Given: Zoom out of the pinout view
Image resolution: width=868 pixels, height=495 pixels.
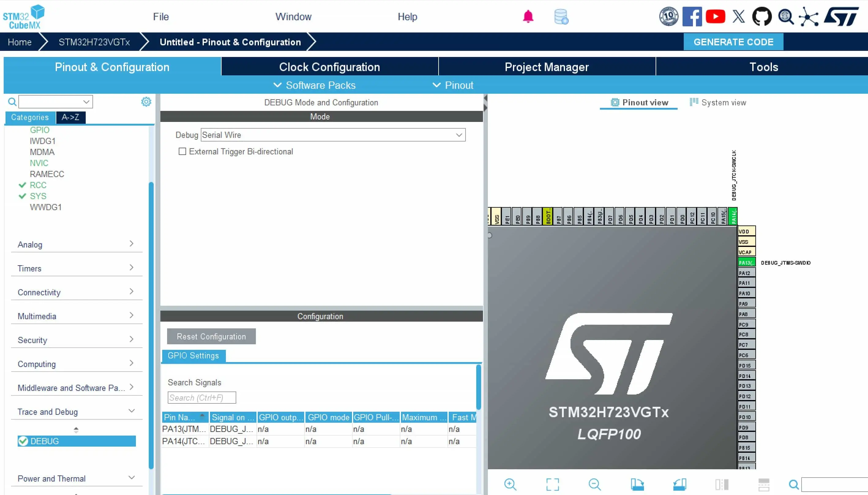Looking at the screenshot, I should (x=595, y=484).
